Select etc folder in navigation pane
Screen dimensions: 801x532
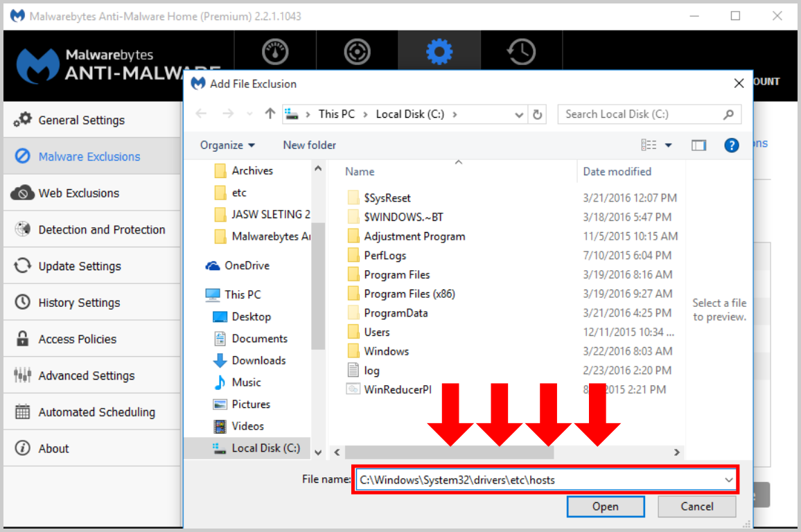(x=239, y=193)
